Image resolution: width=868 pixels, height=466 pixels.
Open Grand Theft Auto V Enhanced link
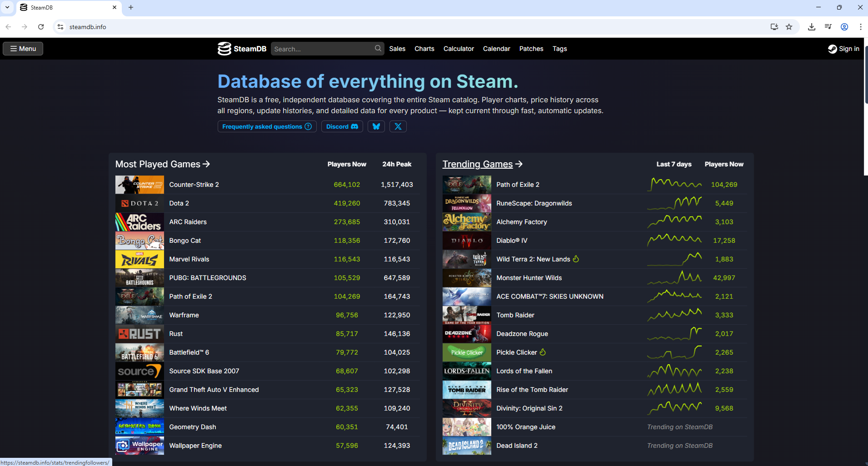(214, 390)
